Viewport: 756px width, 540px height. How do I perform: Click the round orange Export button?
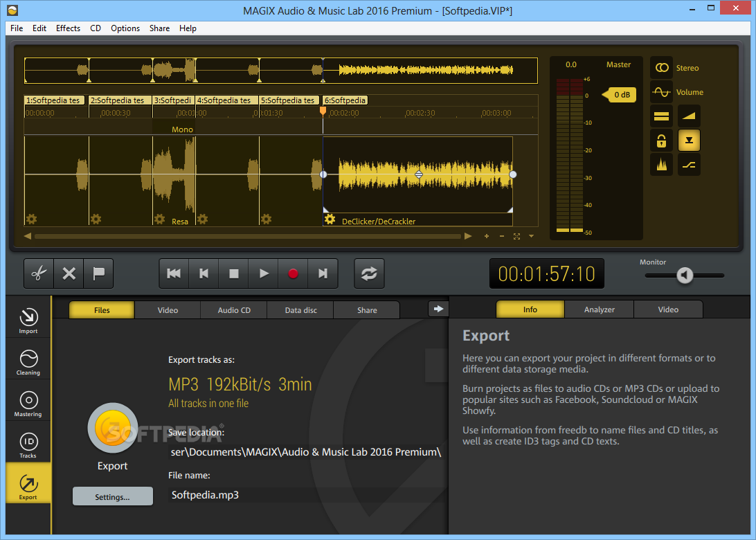click(113, 428)
